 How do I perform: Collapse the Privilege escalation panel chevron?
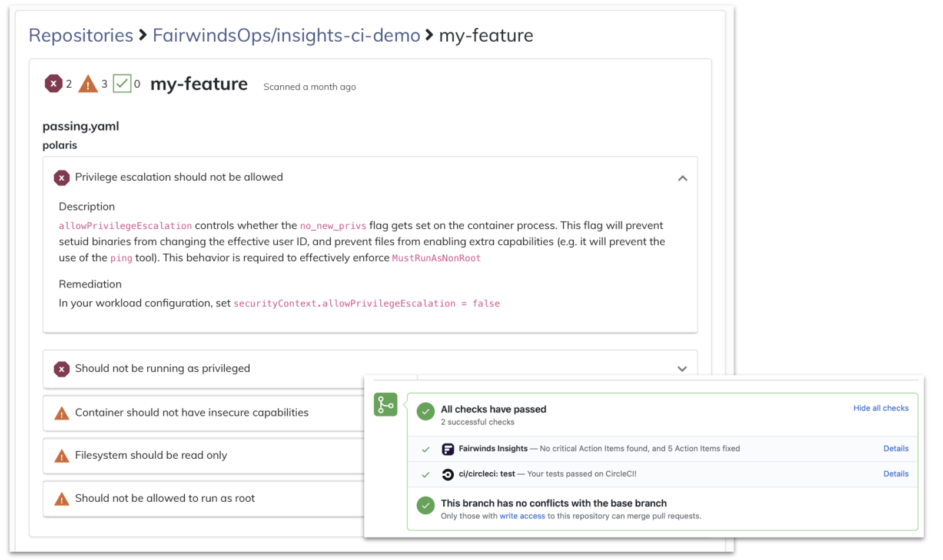pyautogui.click(x=682, y=178)
